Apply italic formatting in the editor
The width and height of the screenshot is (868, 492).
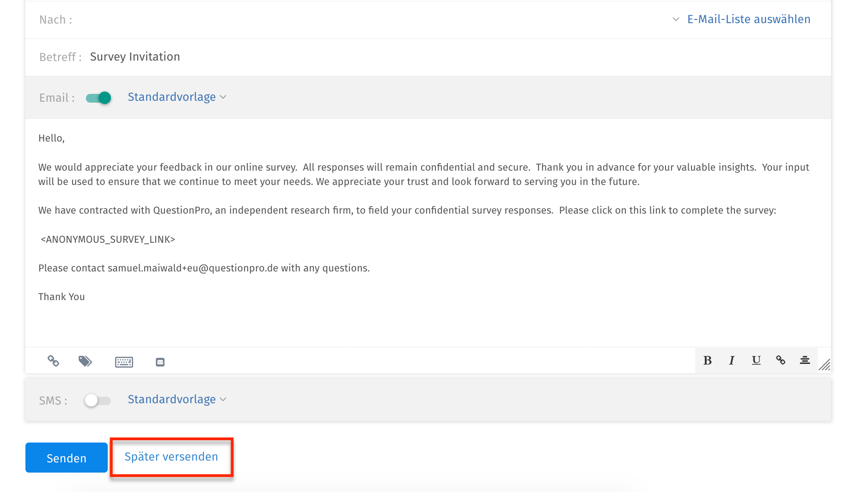point(732,360)
